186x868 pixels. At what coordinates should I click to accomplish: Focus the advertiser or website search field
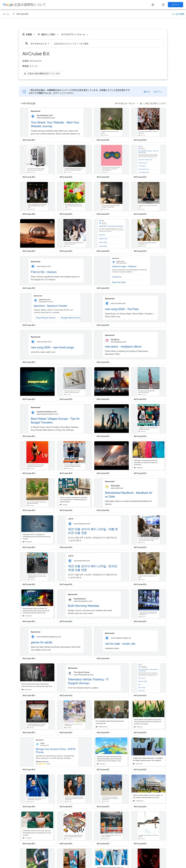pyautogui.click(x=107, y=43)
